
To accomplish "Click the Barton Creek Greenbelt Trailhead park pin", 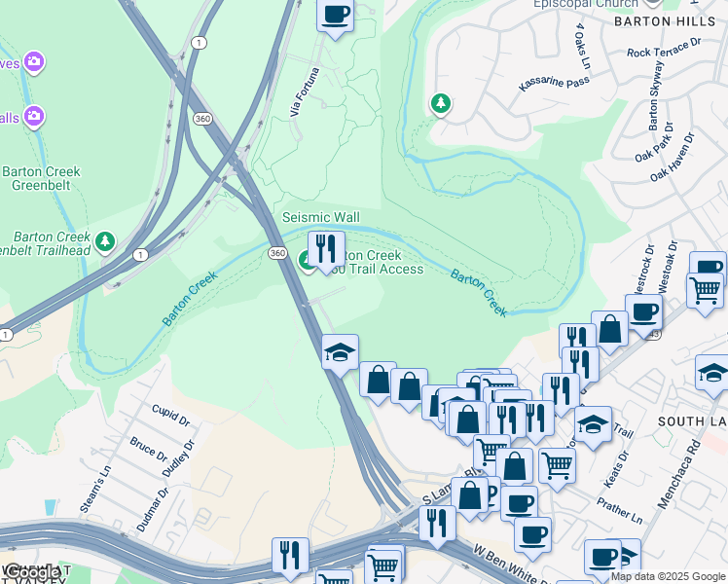I will pyautogui.click(x=105, y=242).
